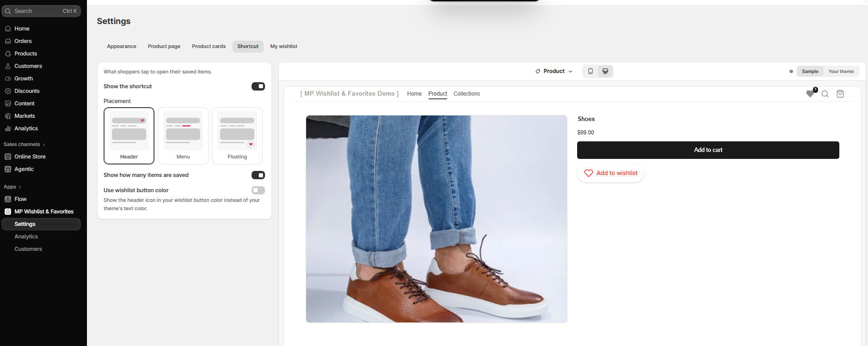Click the Growth icon in sidebar
The image size is (868, 346).
8,79
